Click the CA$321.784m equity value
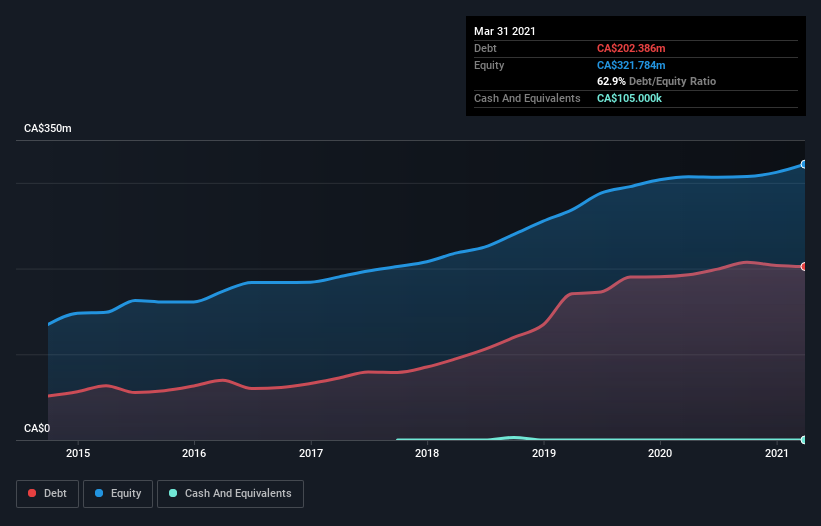The width and height of the screenshot is (821, 526). (631, 65)
